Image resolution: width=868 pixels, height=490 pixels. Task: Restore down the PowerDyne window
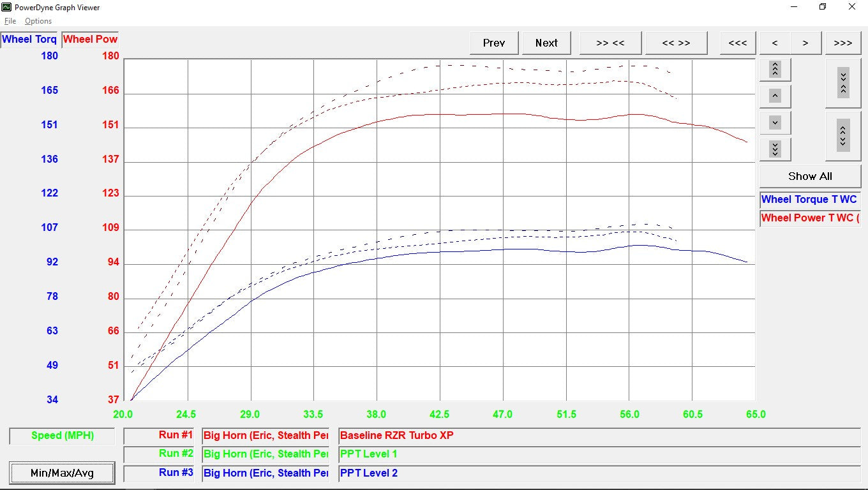pos(823,7)
